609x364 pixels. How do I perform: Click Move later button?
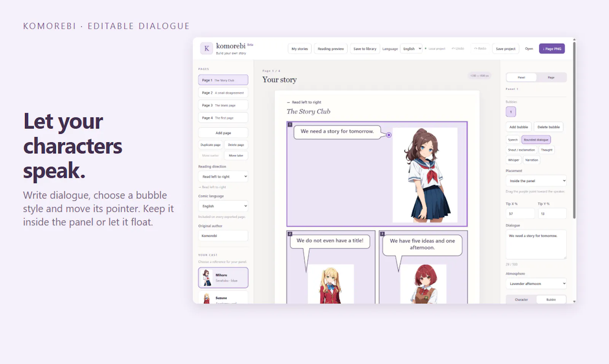click(x=236, y=155)
